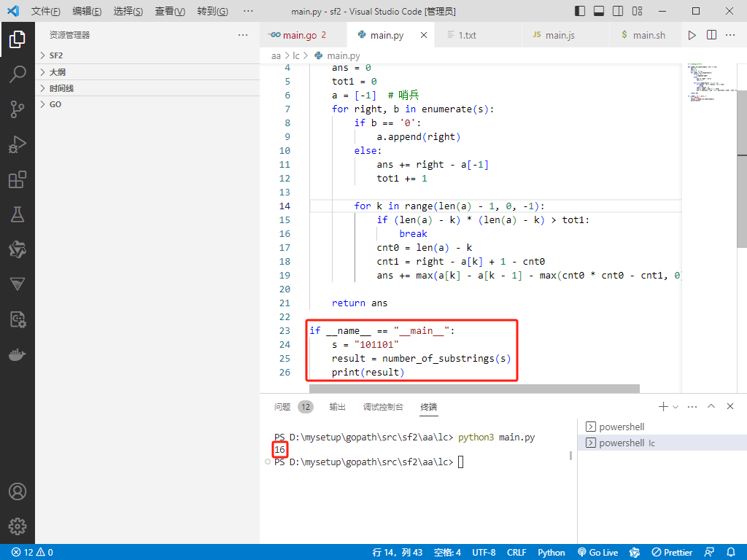Open the Manage gear icon
This screenshot has height=560, width=747.
coord(18,526)
